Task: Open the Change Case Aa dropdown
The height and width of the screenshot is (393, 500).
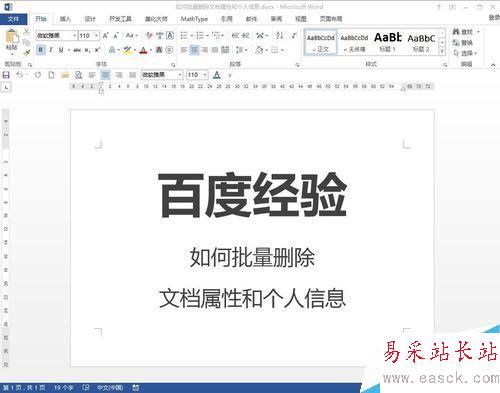Action: click(x=132, y=35)
